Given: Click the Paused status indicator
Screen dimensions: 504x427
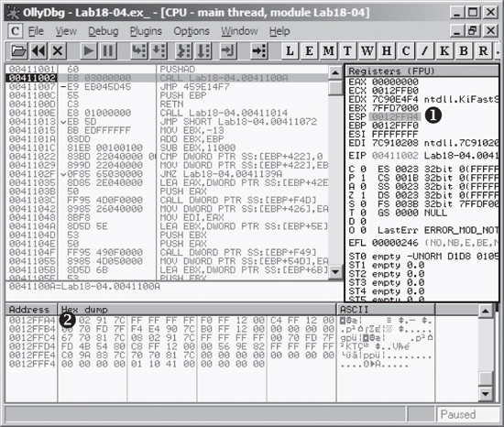Looking at the screenshot, I should click(468, 414).
